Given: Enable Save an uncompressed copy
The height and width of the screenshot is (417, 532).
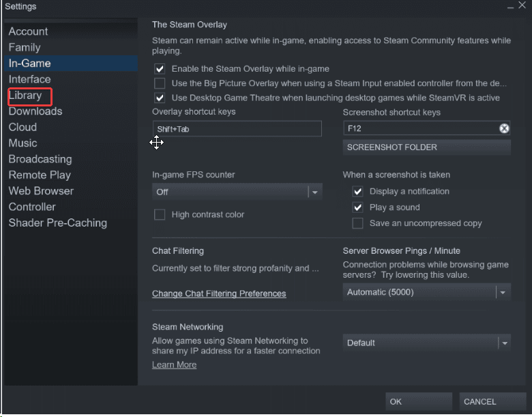Looking at the screenshot, I should tap(357, 223).
